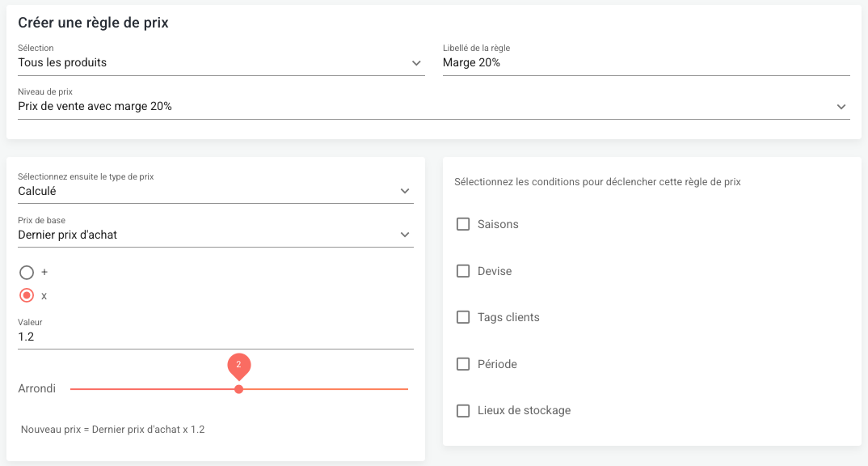Select the plus (+) radio button
This screenshot has height=466, width=868.
pos(27,273)
